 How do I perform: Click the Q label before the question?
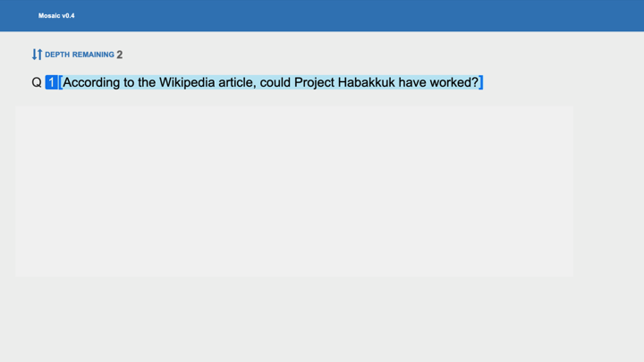37,82
